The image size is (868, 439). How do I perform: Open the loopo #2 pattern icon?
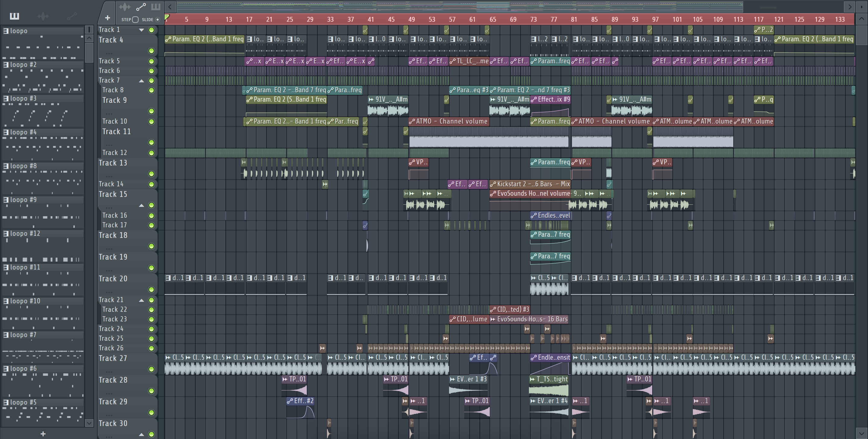click(6, 65)
